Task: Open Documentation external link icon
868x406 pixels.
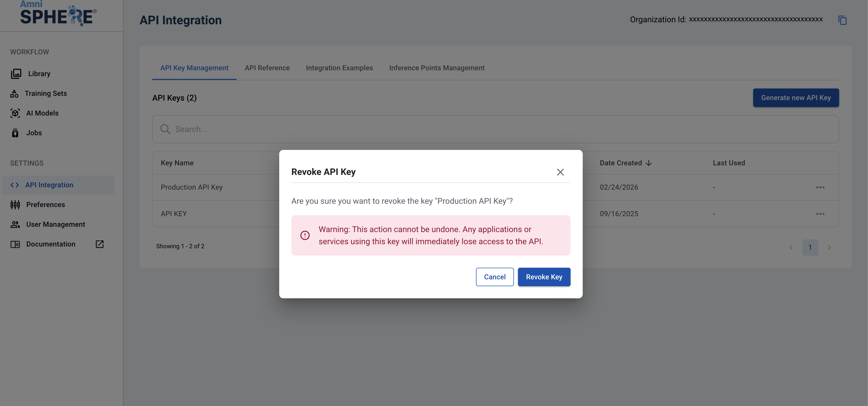Action: pos(99,244)
